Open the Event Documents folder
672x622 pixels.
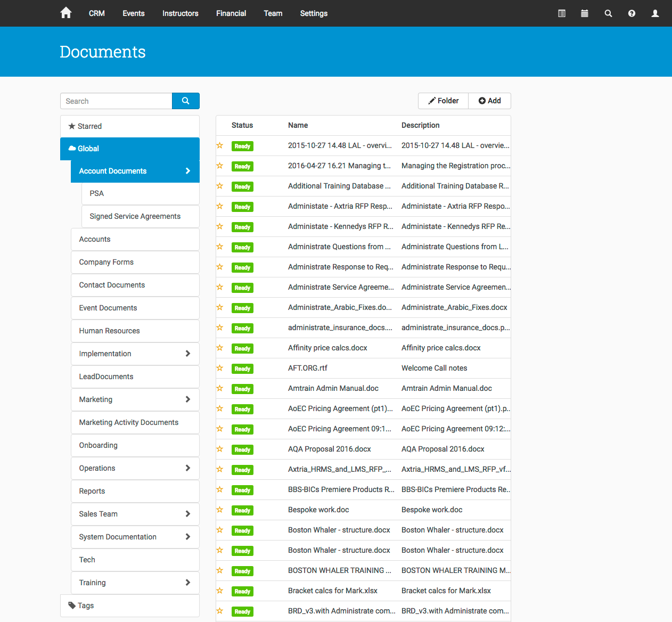click(135, 308)
